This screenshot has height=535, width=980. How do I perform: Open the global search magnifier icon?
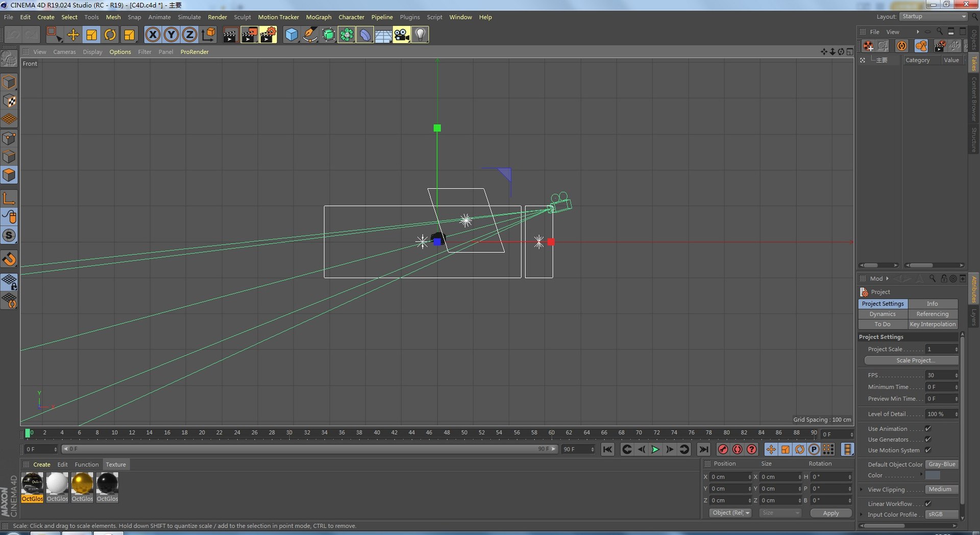974,17
